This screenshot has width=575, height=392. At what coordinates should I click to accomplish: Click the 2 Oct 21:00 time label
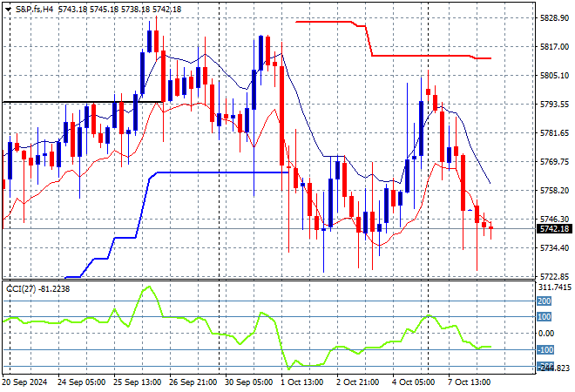tap(357, 382)
